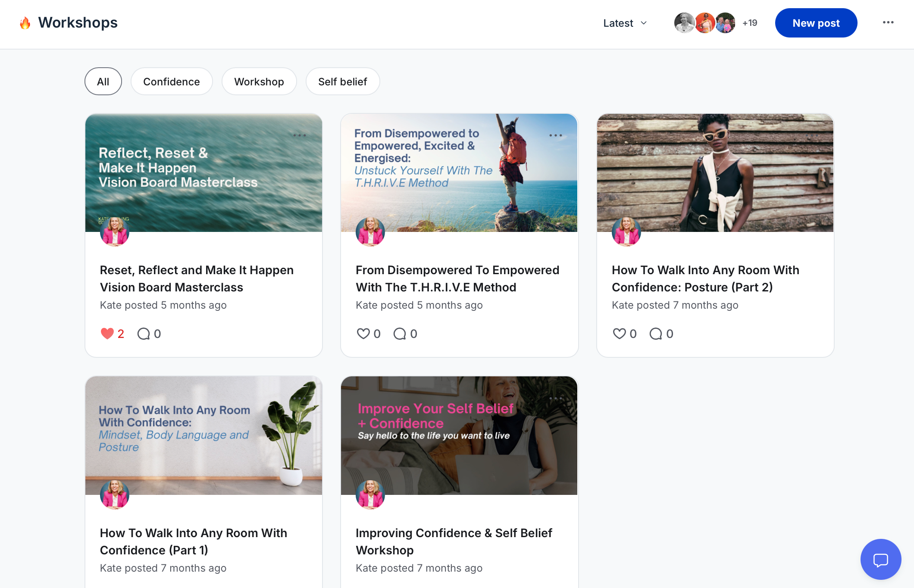The height and width of the screenshot is (588, 914).
Task: Like the Vision Board Masterclass post
Action: click(107, 334)
